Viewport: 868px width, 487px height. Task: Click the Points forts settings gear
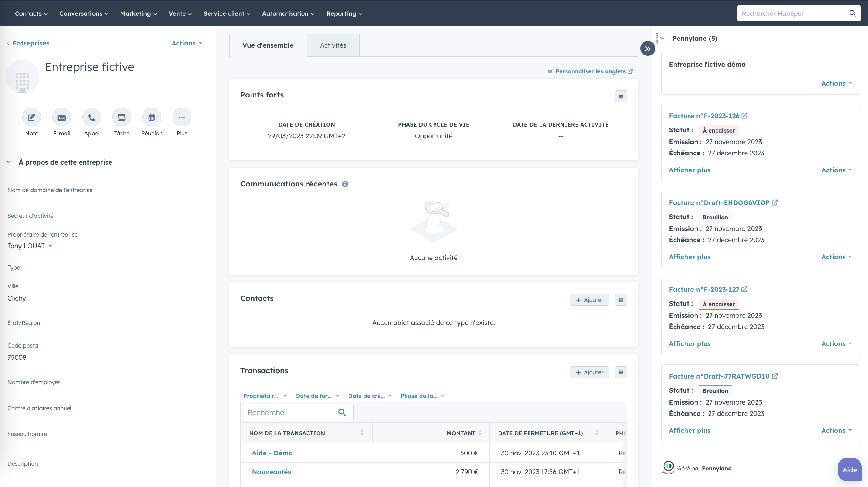621,97
